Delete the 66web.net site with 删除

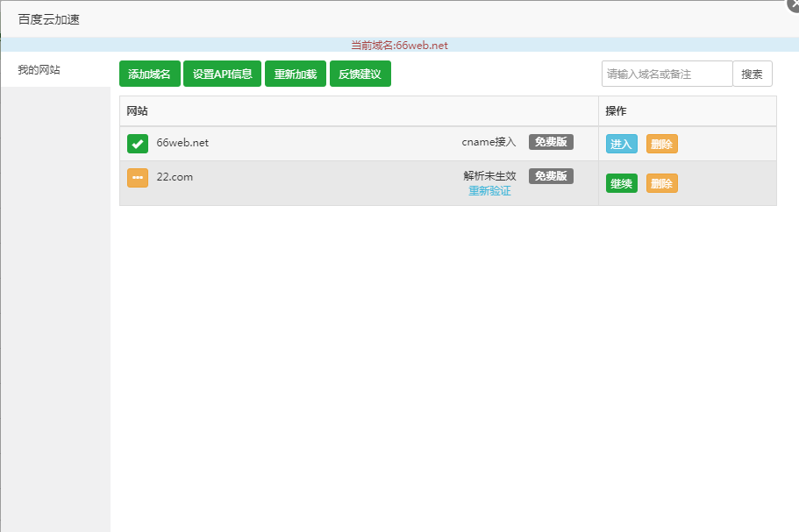(662, 144)
